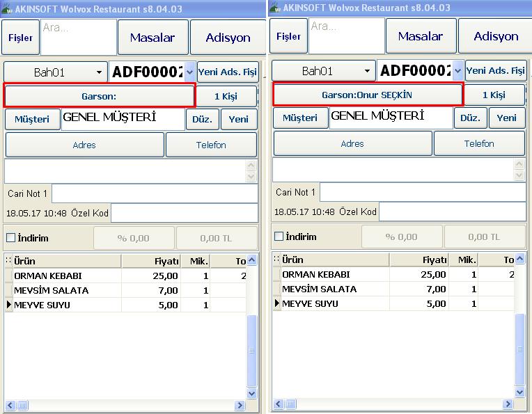Open the Bah01 dropdown in left window
The width and height of the screenshot is (532, 414).
click(56, 72)
